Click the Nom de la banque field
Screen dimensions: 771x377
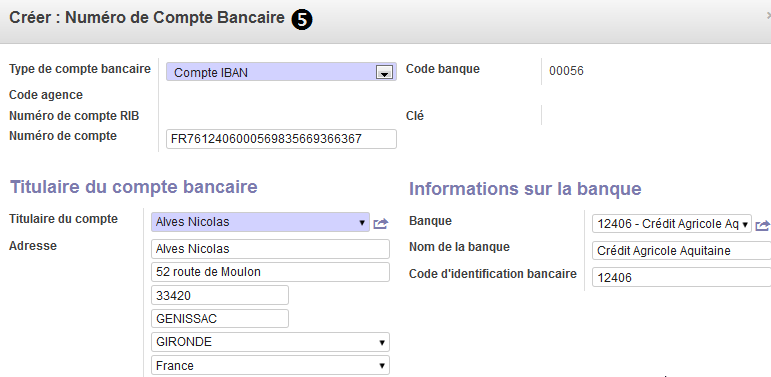(x=682, y=251)
